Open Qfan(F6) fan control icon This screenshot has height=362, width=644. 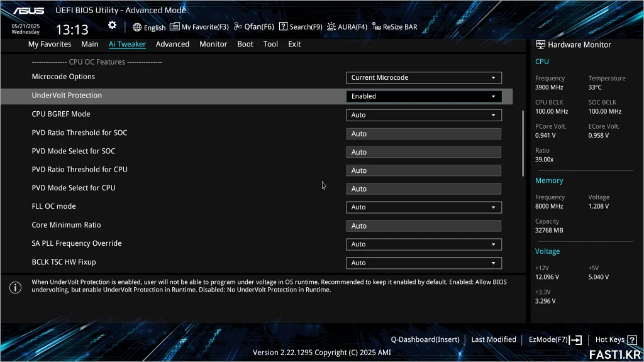point(238,26)
